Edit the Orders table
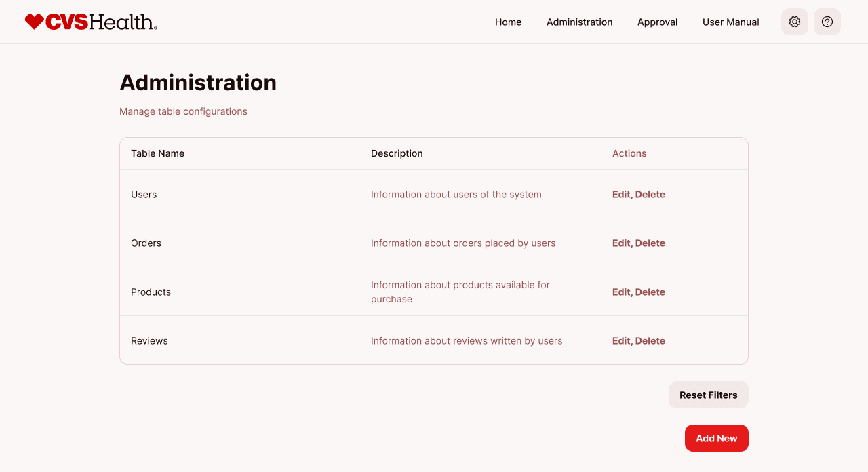 (621, 243)
